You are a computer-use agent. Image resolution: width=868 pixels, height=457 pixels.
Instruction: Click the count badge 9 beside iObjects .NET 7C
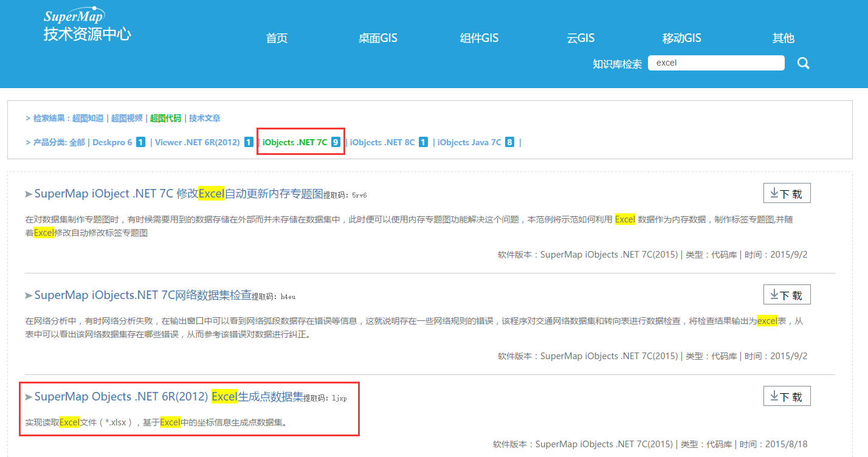click(336, 142)
